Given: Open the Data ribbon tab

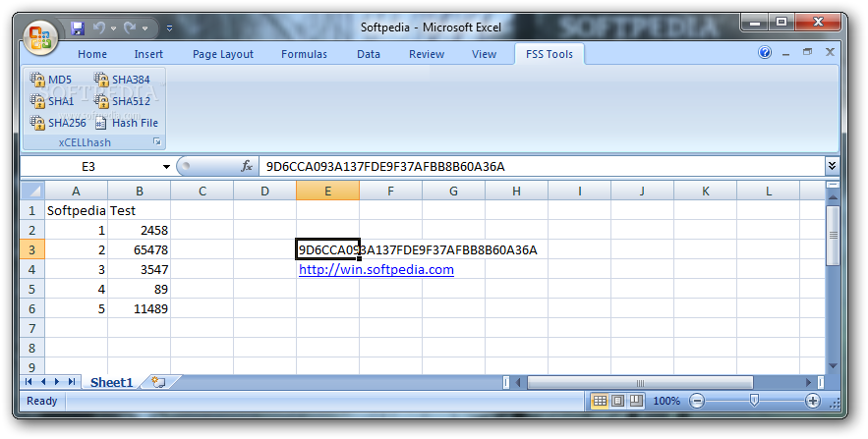Looking at the screenshot, I should [x=368, y=54].
